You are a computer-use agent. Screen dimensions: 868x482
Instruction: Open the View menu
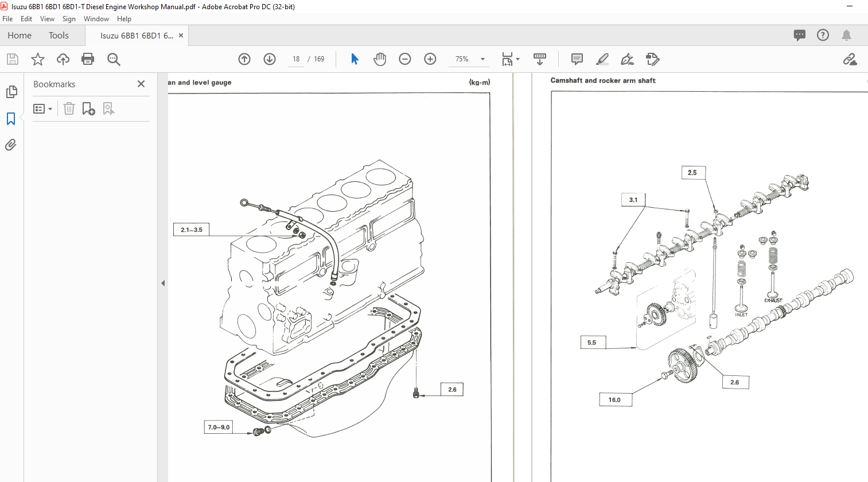pos(47,19)
